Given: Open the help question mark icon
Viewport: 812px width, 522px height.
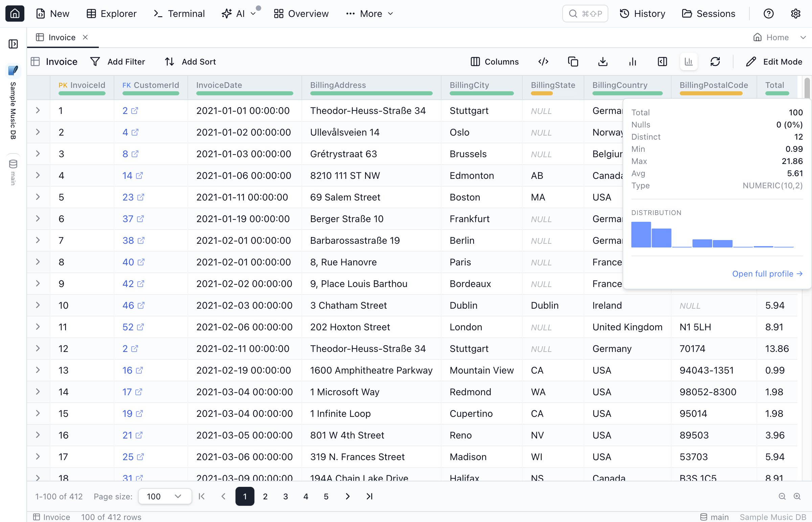Looking at the screenshot, I should [x=769, y=14].
